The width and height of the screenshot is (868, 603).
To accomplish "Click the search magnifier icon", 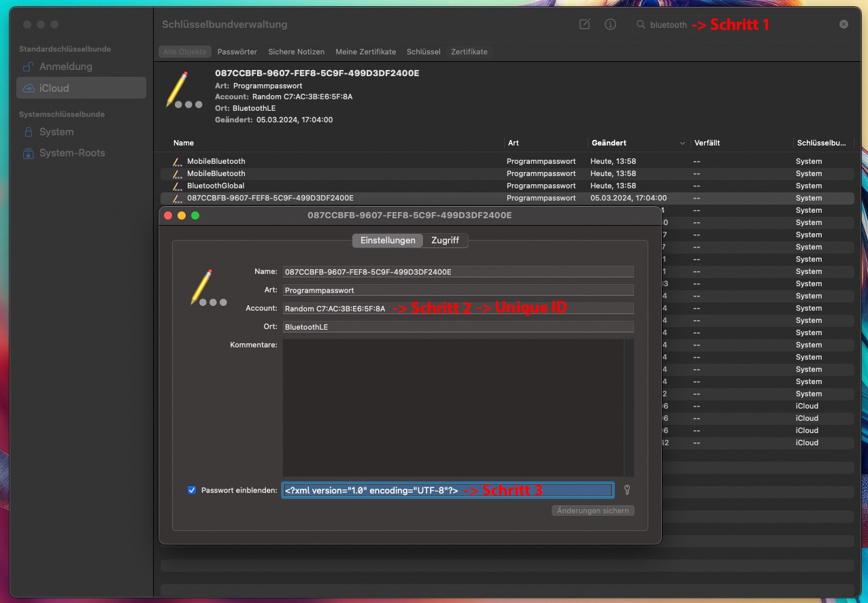I will pos(640,24).
